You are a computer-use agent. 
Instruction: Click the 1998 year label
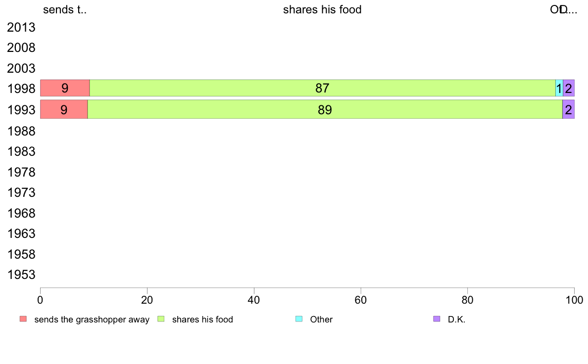[21, 89]
